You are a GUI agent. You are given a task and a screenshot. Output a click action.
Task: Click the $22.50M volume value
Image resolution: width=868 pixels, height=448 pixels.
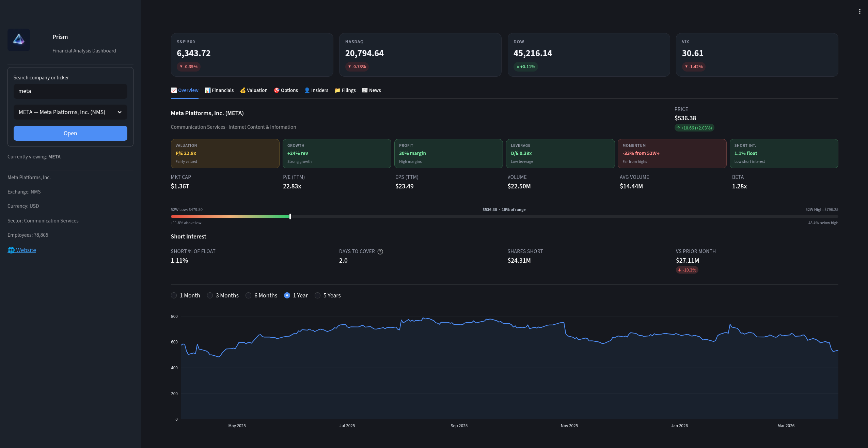click(519, 186)
